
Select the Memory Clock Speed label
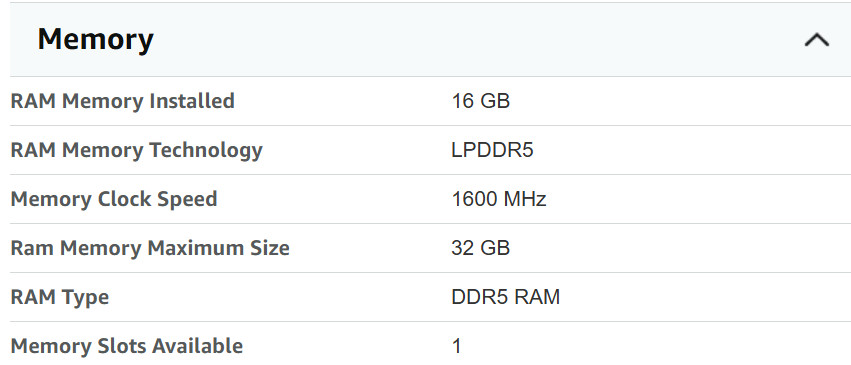click(114, 199)
